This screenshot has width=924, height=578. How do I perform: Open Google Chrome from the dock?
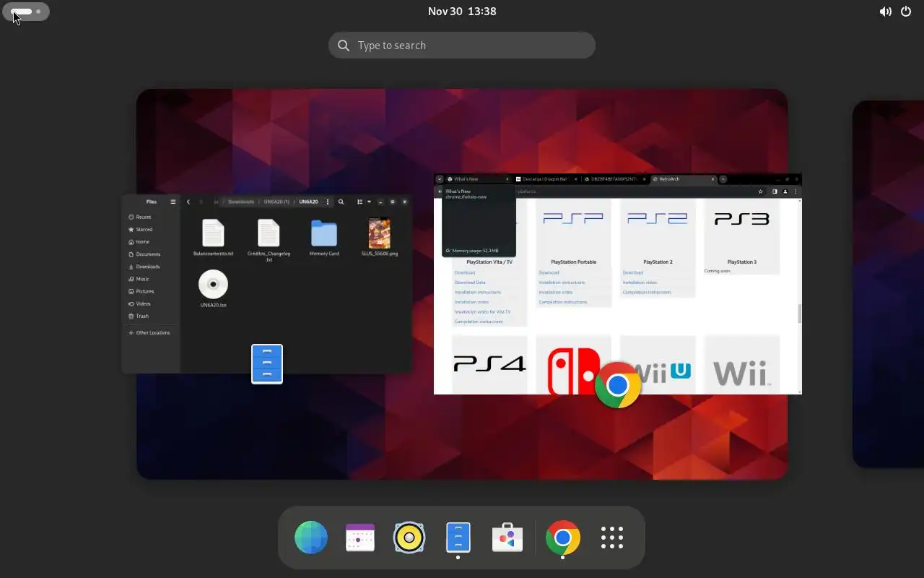tap(563, 538)
